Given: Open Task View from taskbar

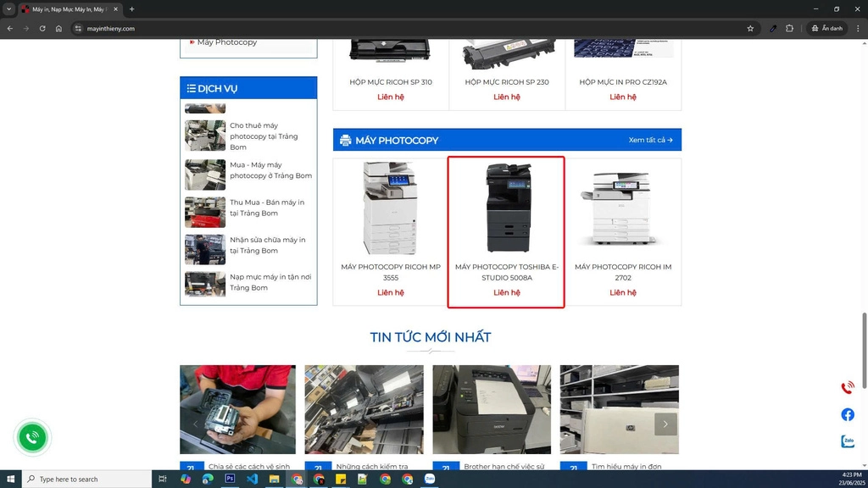Looking at the screenshot, I should click(162, 480).
